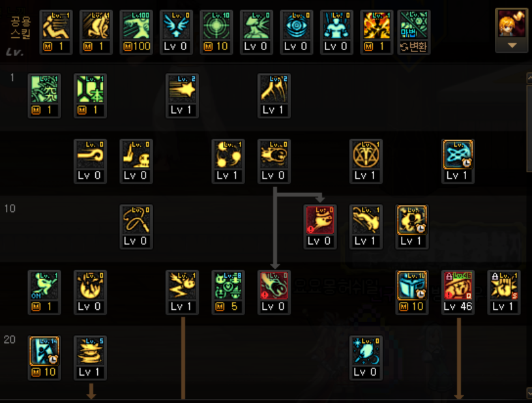Pick the golden tornado skill, Lv 1
Image resolution: width=532 pixels, height=403 pixels.
[x=90, y=357]
